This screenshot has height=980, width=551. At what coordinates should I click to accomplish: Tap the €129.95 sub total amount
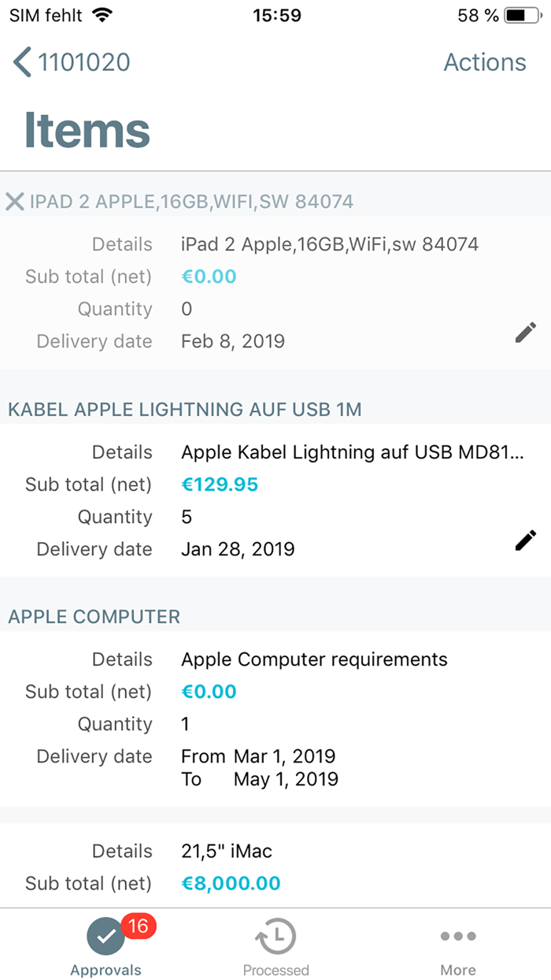click(220, 484)
